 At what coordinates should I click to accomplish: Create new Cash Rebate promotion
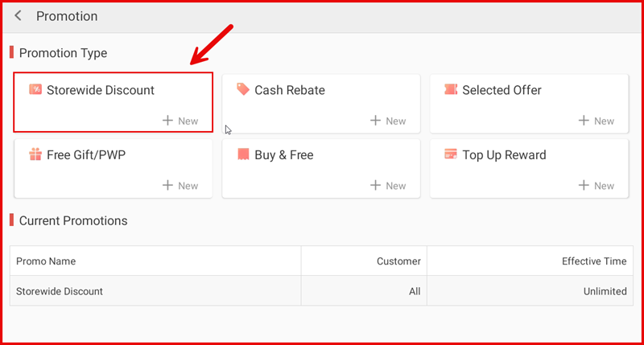(388, 121)
